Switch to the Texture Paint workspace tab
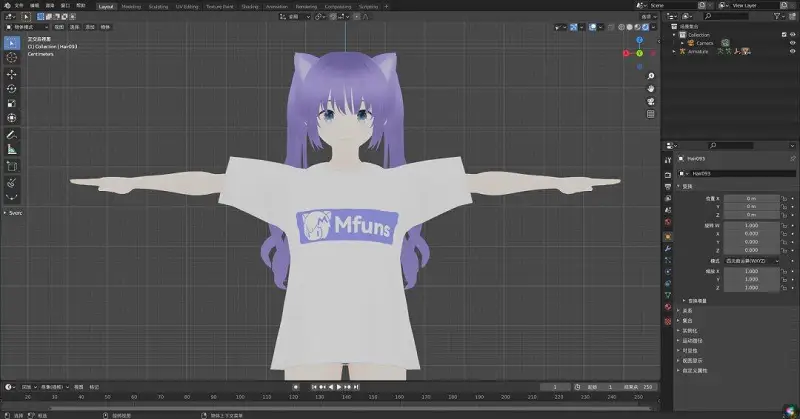Viewport: 800px width, 419px height. tap(220, 7)
